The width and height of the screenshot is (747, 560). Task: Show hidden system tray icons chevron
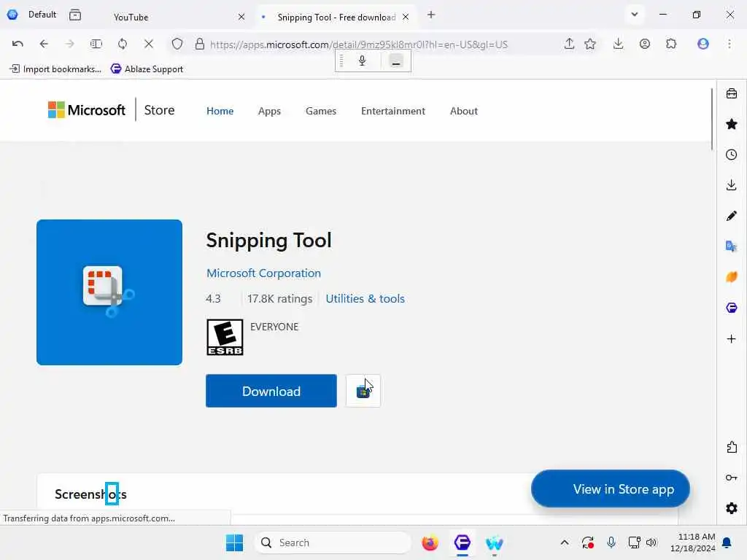coord(565,542)
